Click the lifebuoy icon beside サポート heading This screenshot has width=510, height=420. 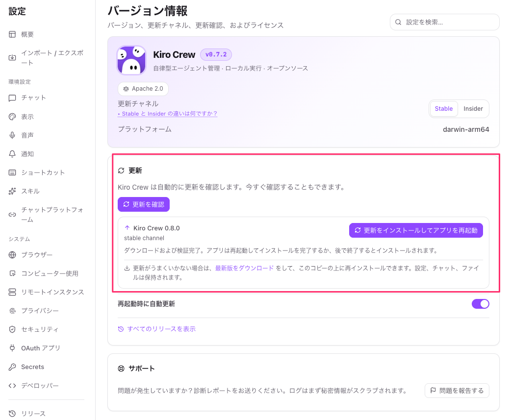pyautogui.click(x=121, y=369)
